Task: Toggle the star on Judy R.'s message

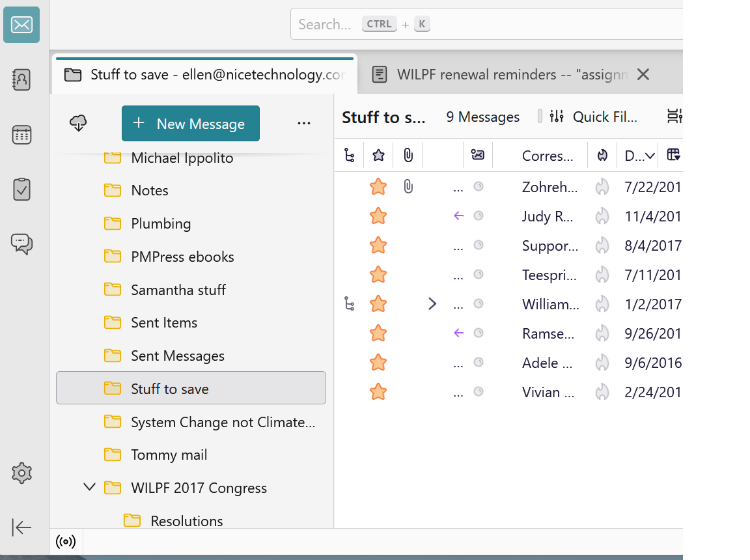Action: click(x=378, y=216)
